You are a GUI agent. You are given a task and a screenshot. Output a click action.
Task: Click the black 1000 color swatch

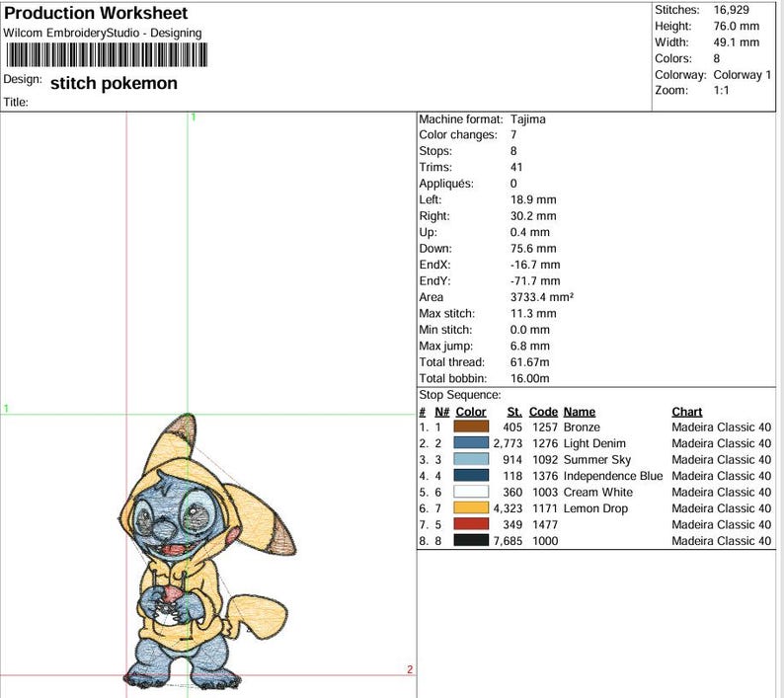click(471, 540)
